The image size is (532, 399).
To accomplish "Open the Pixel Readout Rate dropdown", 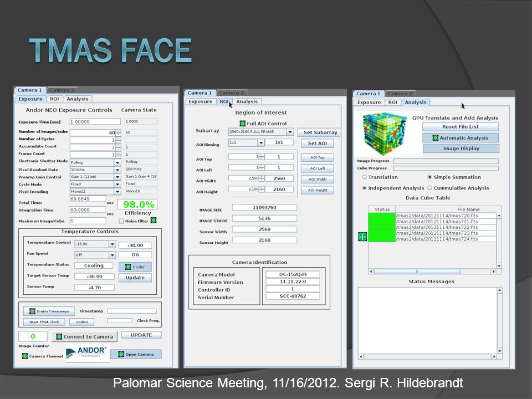I will click(117, 170).
